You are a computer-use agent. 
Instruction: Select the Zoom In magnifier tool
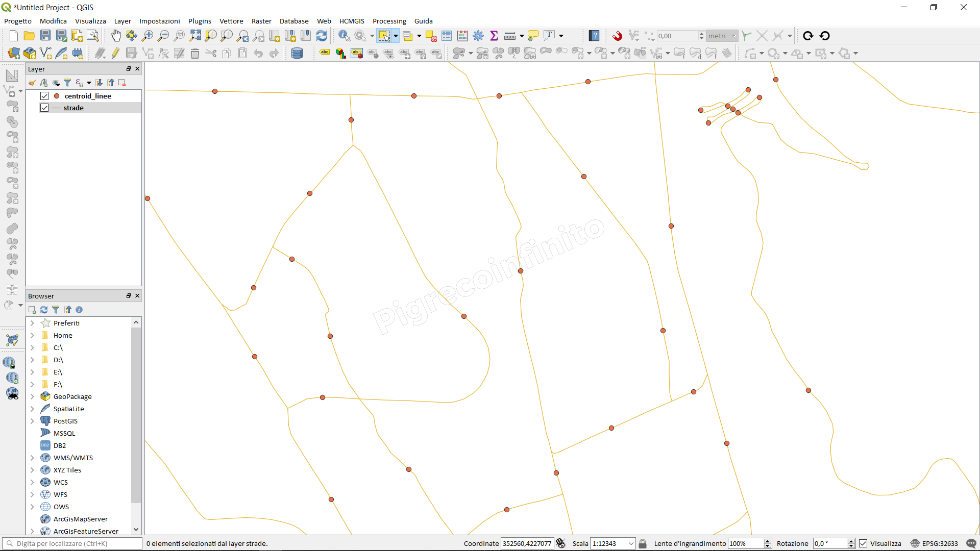tap(148, 36)
